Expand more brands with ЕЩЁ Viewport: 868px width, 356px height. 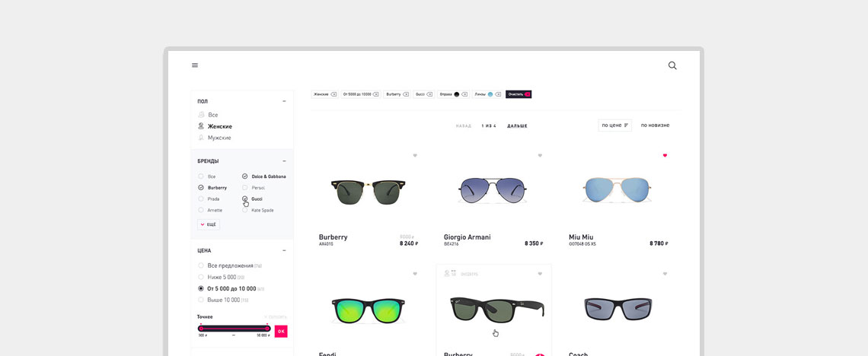(208, 224)
